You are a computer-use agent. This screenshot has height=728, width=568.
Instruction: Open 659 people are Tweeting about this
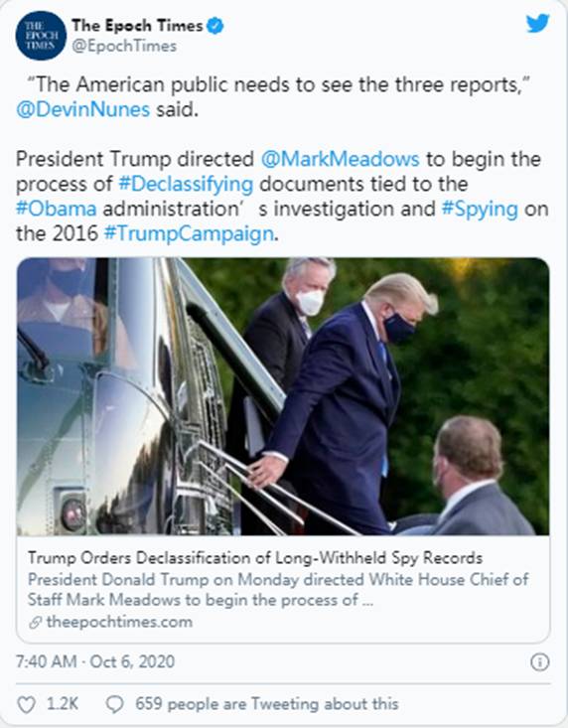click(x=267, y=704)
